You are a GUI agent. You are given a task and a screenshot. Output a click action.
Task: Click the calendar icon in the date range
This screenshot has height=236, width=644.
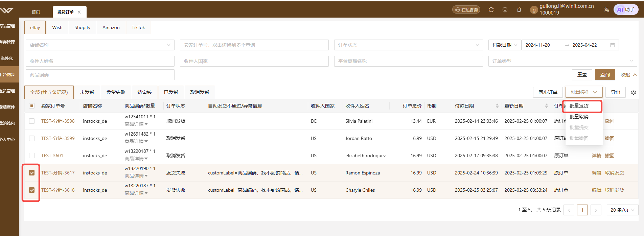pos(613,45)
